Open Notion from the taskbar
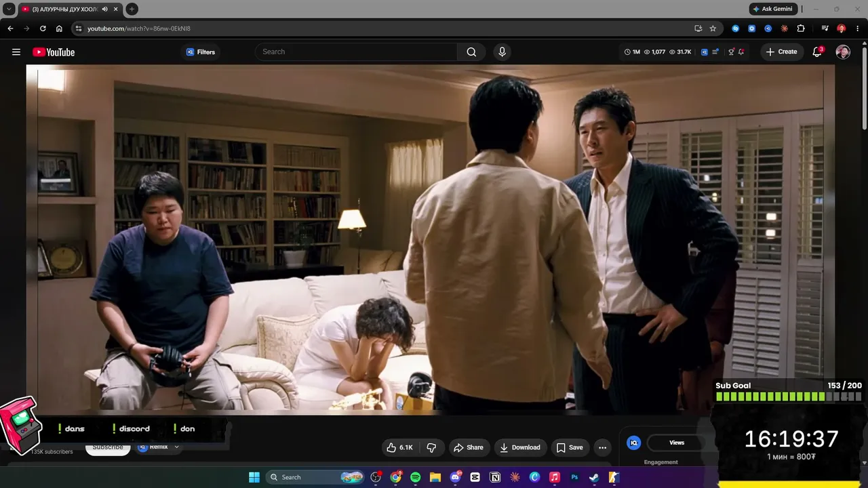Image resolution: width=868 pixels, height=488 pixels. click(x=495, y=477)
